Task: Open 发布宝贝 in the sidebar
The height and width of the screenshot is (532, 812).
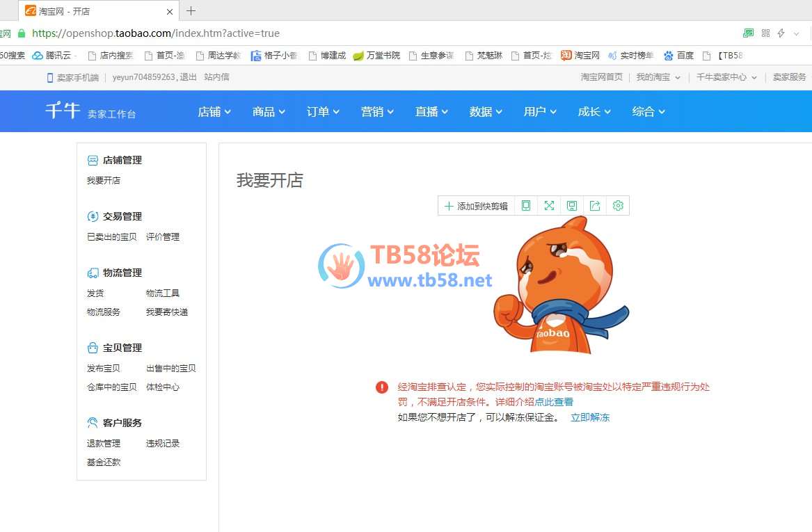Action: tap(104, 369)
